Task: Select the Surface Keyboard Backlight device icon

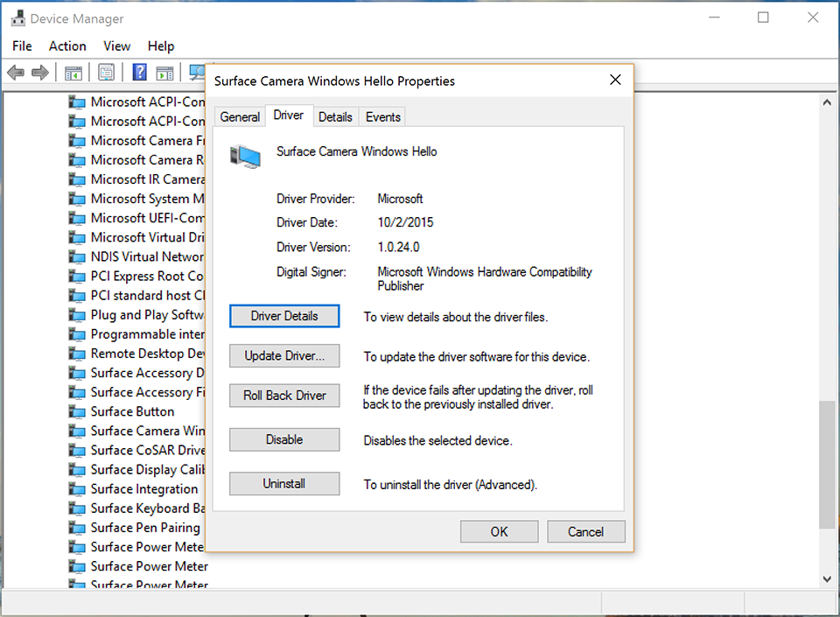Action: (77, 508)
